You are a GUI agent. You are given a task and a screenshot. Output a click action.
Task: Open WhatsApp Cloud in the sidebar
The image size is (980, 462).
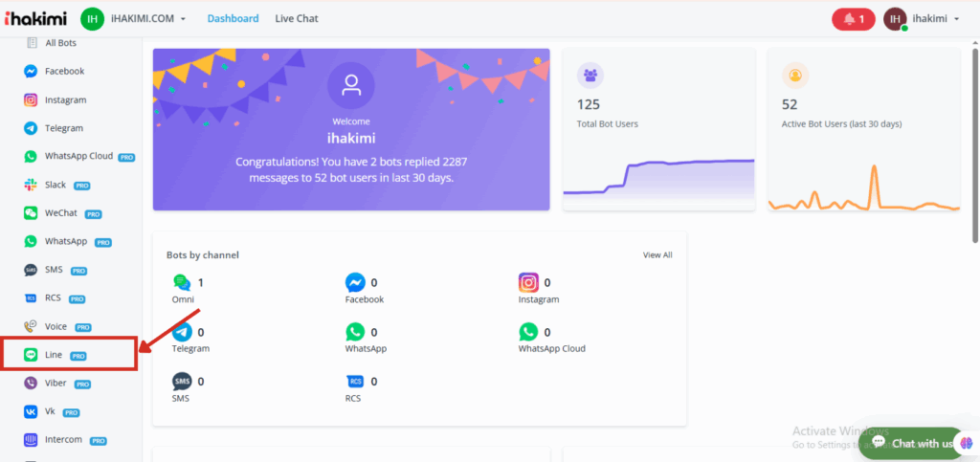[78, 157]
